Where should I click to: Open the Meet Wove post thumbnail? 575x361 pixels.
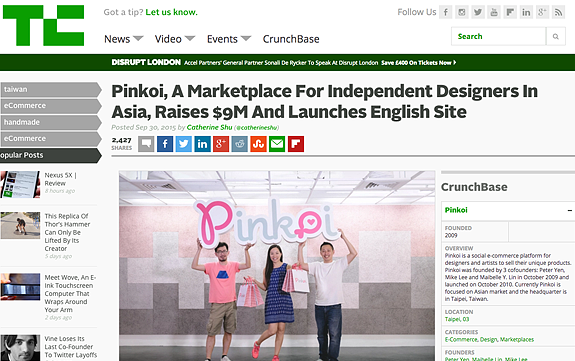[x=20, y=287]
